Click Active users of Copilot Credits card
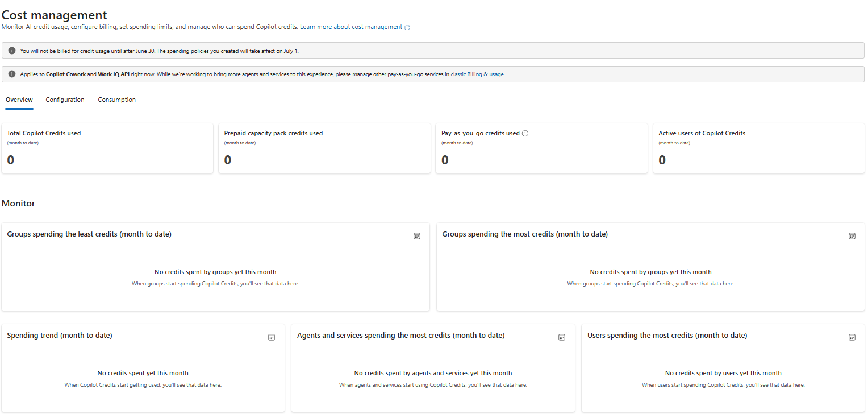868x414 pixels. pyautogui.click(x=759, y=148)
